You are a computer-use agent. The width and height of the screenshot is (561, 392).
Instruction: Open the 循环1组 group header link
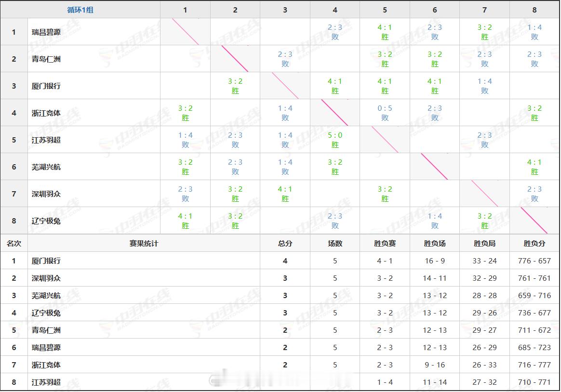[x=80, y=10]
